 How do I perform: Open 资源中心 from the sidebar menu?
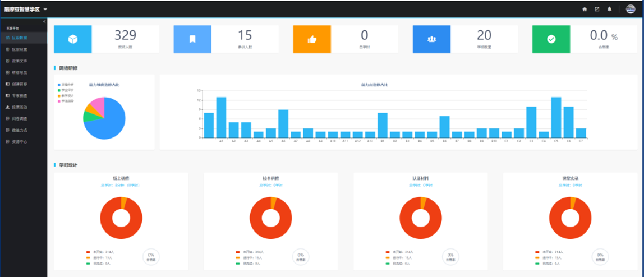(19, 142)
